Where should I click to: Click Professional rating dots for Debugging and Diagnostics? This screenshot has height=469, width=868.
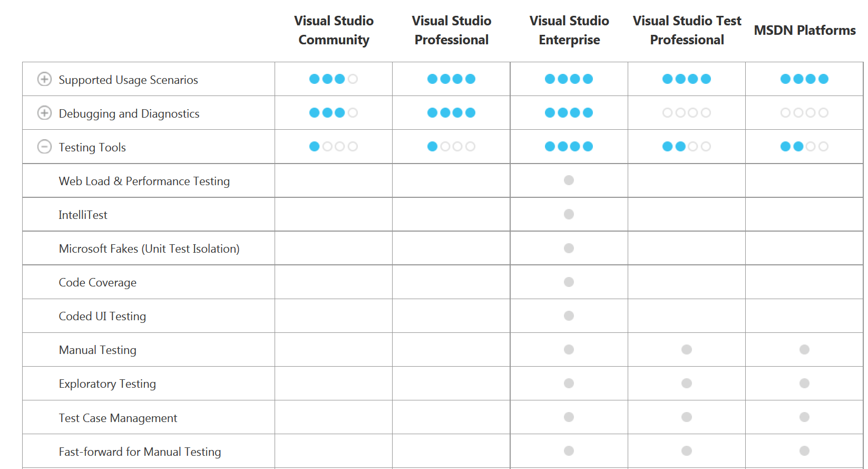pos(451,113)
